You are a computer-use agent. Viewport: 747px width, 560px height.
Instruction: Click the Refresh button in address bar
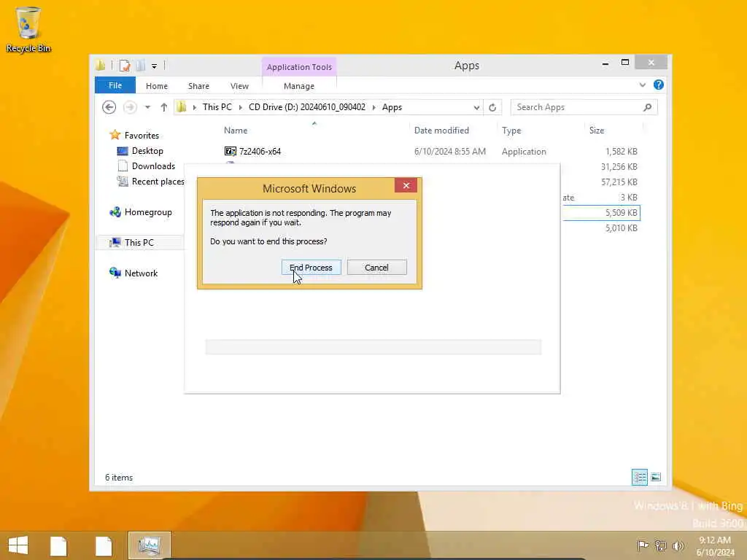(x=492, y=107)
